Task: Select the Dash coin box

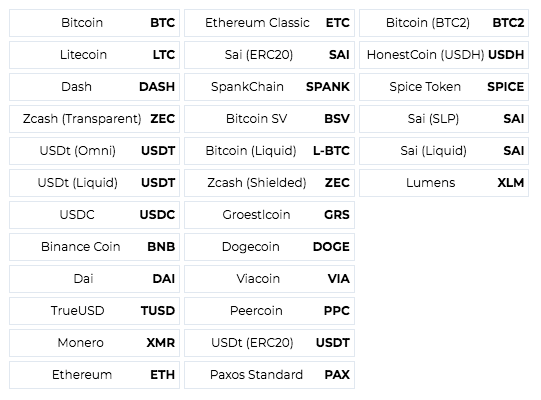Action: [x=94, y=87]
